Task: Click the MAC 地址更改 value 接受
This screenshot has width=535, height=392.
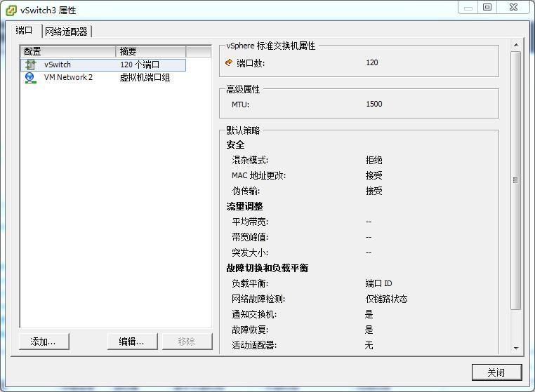Action: (x=374, y=175)
